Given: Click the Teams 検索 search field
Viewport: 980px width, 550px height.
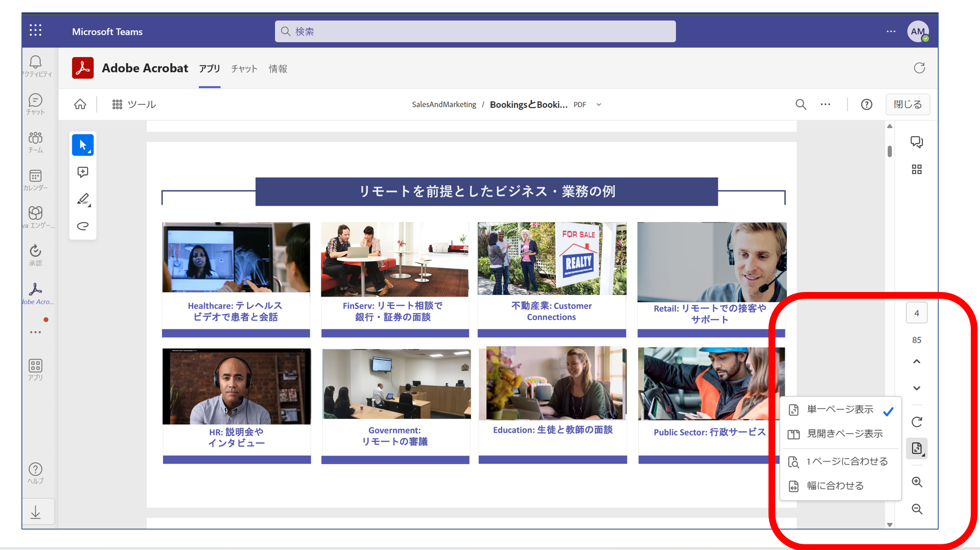Looking at the screenshot, I should pyautogui.click(x=475, y=32).
